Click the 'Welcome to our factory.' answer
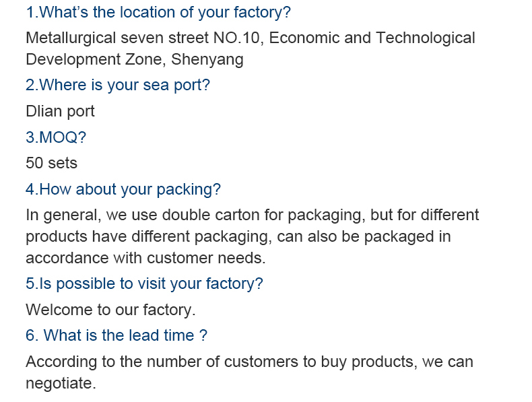532x402 pixels. coord(110,310)
